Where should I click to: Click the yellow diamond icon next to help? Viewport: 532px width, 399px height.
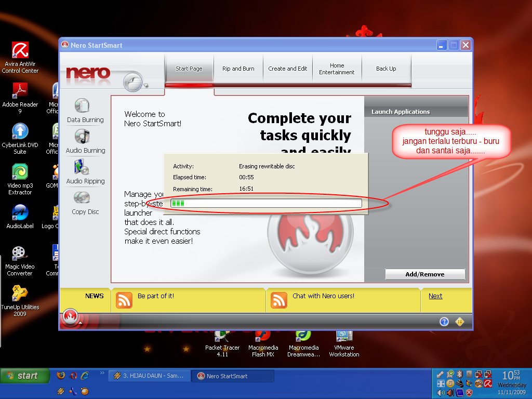pyautogui.click(x=460, y=322)
